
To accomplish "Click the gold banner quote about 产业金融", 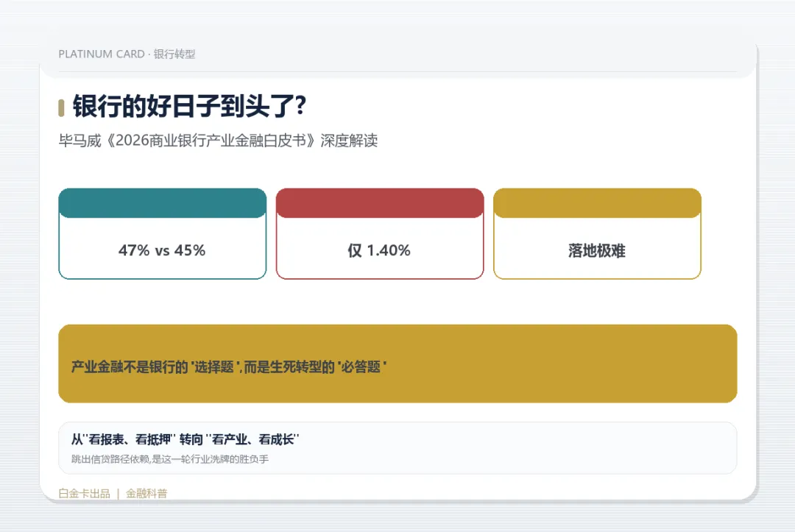I will [229, 366].
